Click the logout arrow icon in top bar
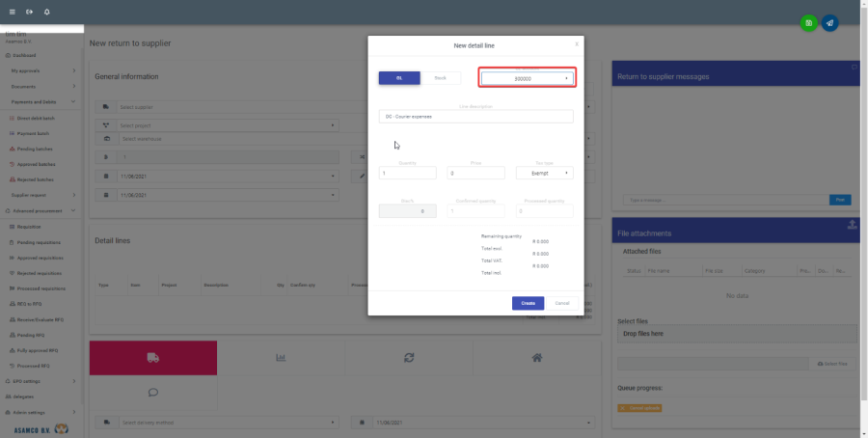 29,12
